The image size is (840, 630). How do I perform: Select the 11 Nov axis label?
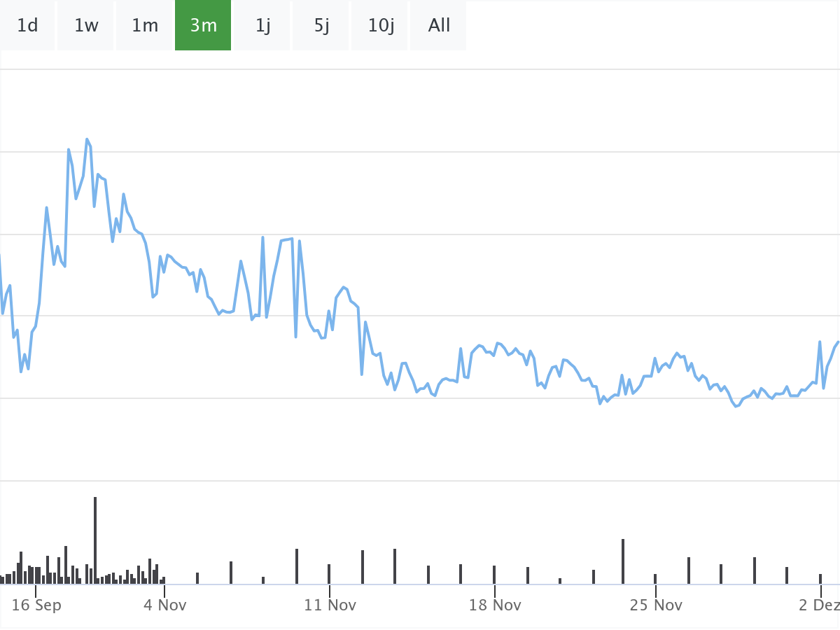[x=329, y=605]
